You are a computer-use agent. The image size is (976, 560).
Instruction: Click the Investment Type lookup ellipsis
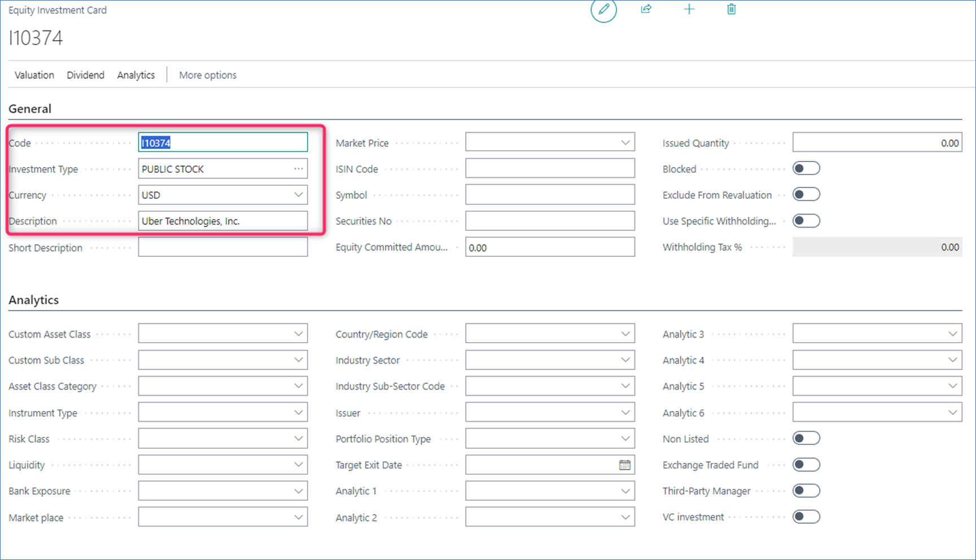299,169
